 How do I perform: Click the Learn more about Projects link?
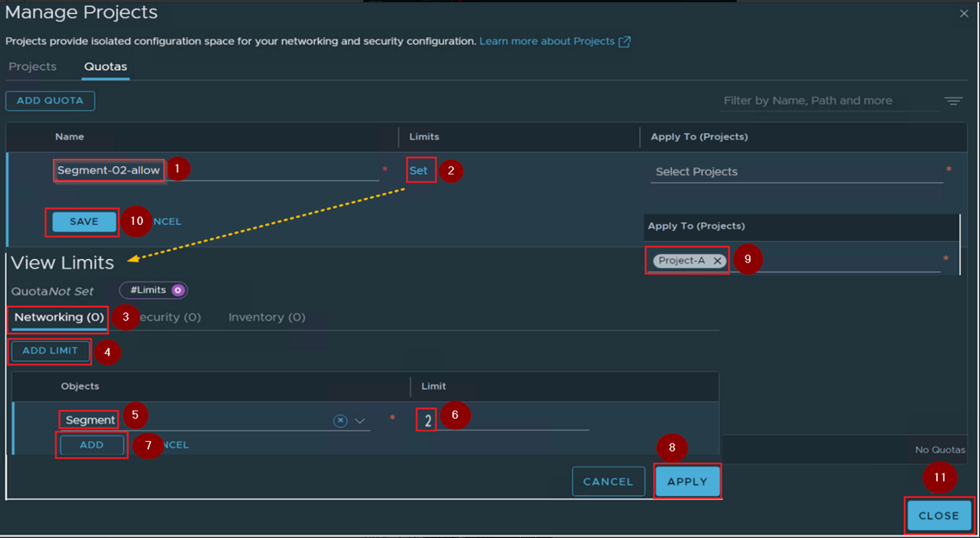[546, 41]
